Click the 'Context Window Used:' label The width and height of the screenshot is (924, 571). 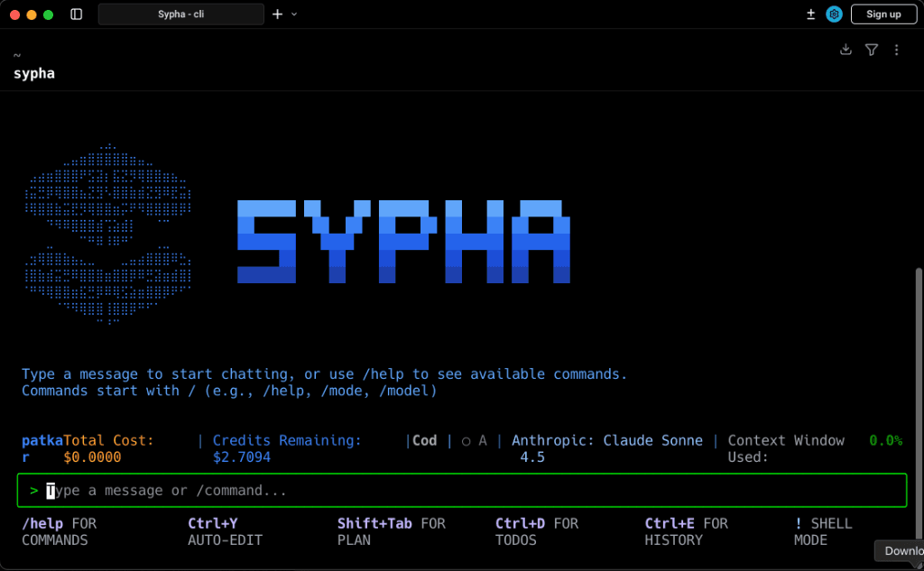click(786, 448)
